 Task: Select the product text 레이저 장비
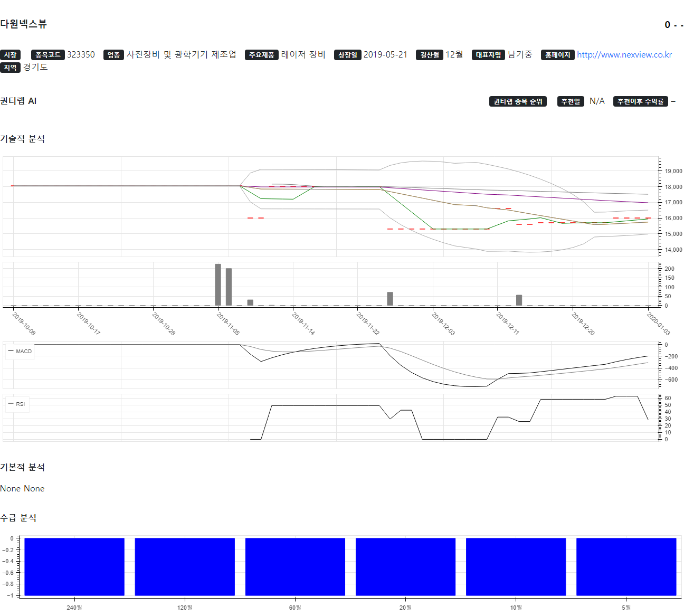point(303,55)
